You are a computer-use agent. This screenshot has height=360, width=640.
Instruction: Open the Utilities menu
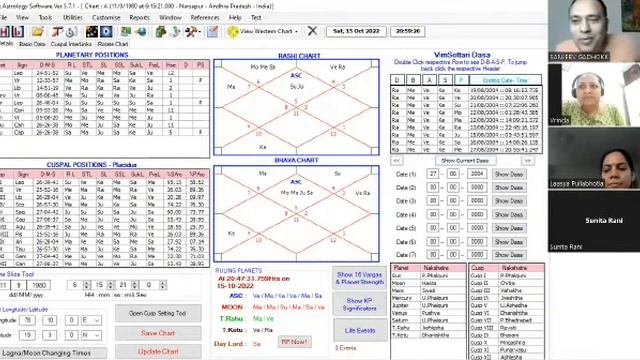tap(73, 18)
